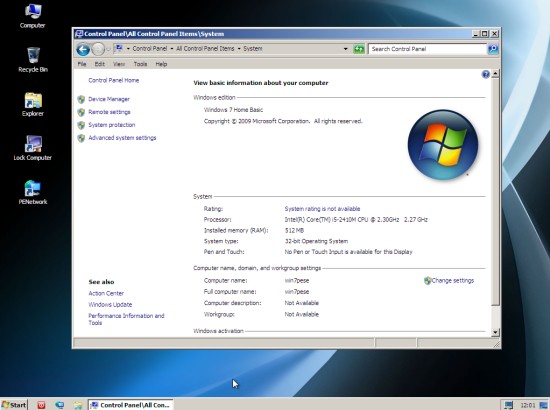Click the vertical scrollbar thumb
Image resolution: width=550 pixels, height=410 pixels.
click(495, 192)
